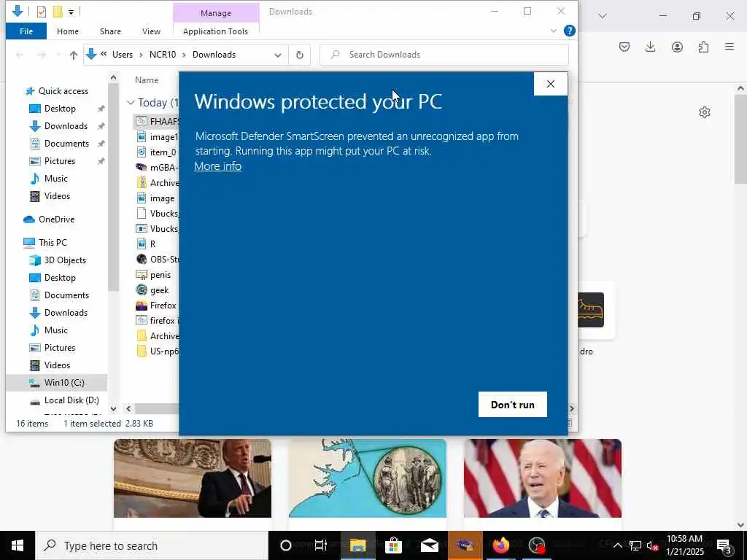Click the Type here to search box
Screen dimensions: 747x560
click(152, 545)
